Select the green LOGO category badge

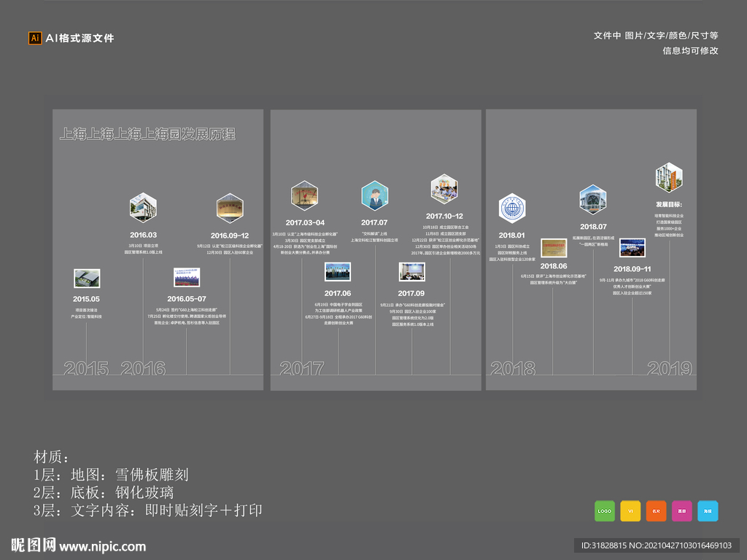(604, 511)
